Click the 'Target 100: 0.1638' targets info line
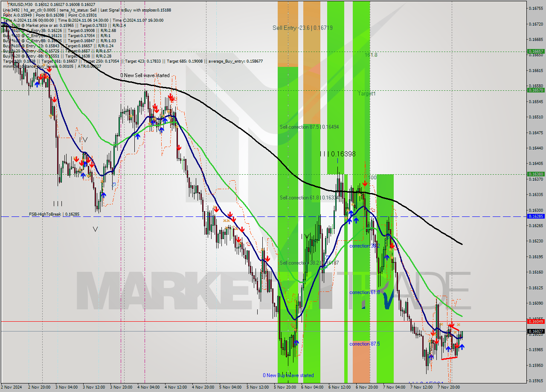 133,61
